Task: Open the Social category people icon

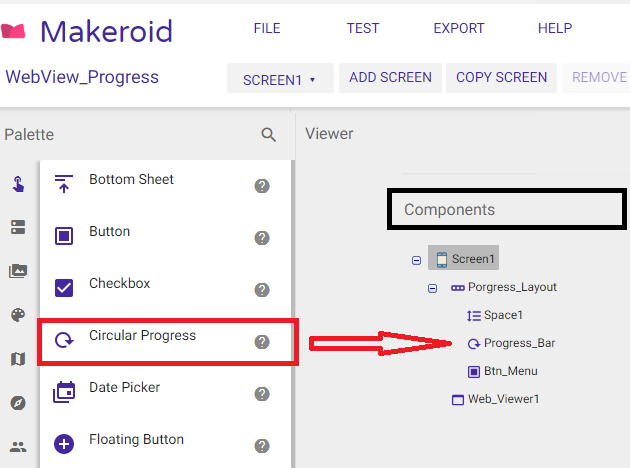Action: point(18,447)
